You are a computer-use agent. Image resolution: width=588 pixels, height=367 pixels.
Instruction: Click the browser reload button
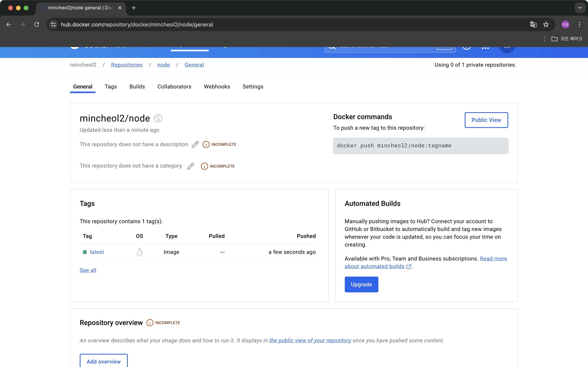(x=37, y=24)
